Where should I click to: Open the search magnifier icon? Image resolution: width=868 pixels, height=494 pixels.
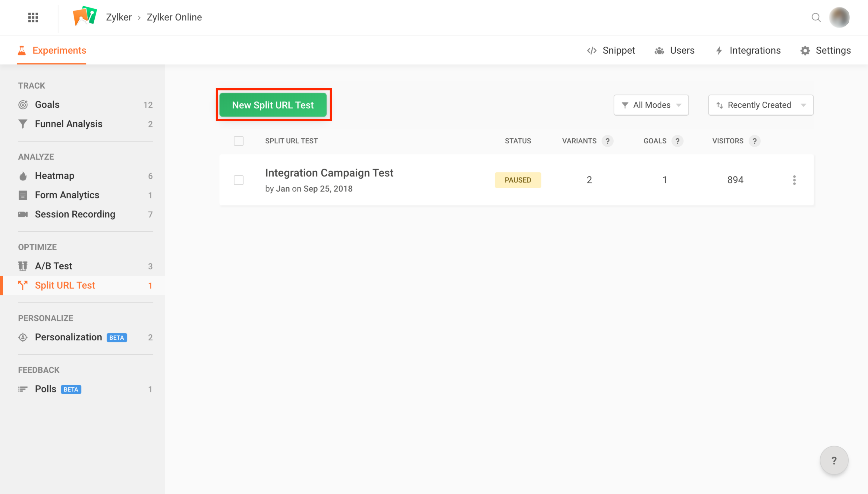pyautogui.click(x=816, y=17)
